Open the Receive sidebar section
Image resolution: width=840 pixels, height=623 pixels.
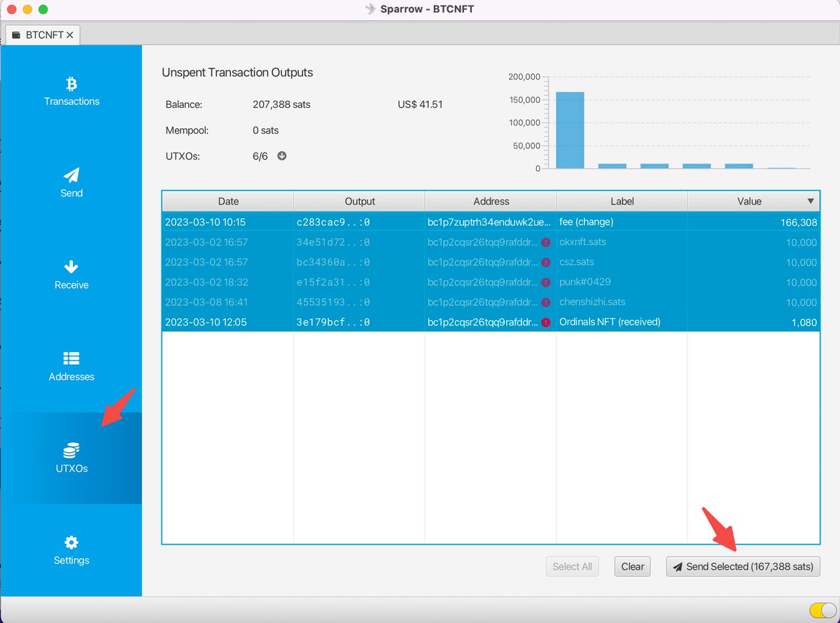[x=71, y=275]
